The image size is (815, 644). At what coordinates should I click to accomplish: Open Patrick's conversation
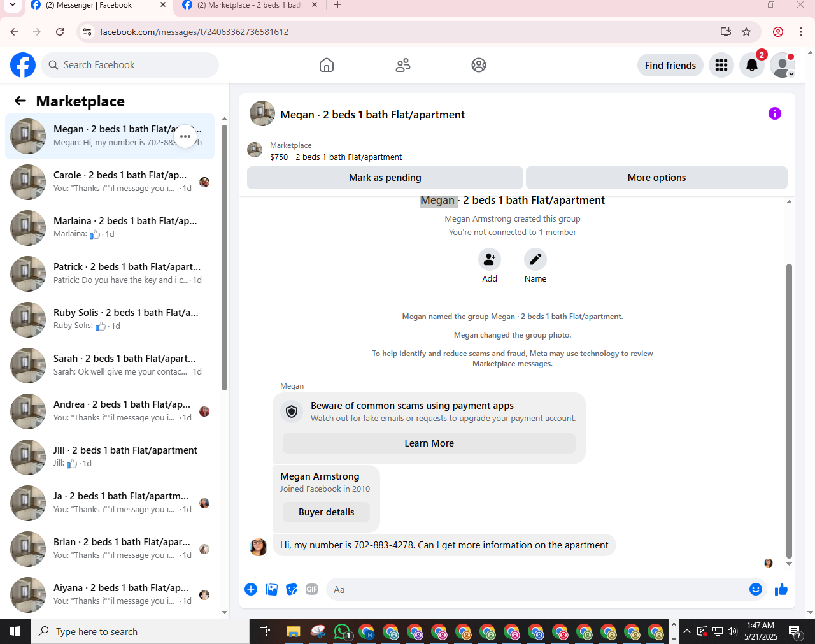coord(110,274)
